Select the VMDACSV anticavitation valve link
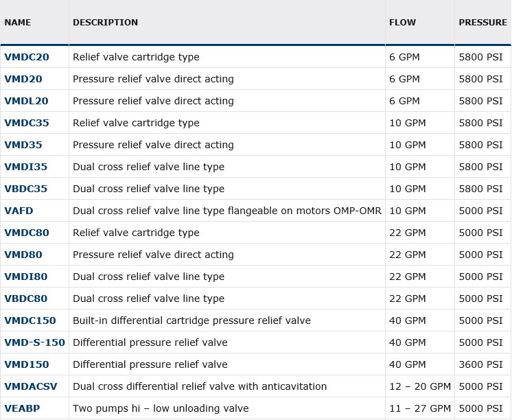Image resolution: width=512 pixels, height=420 pixels. click(x=31, y=386)
